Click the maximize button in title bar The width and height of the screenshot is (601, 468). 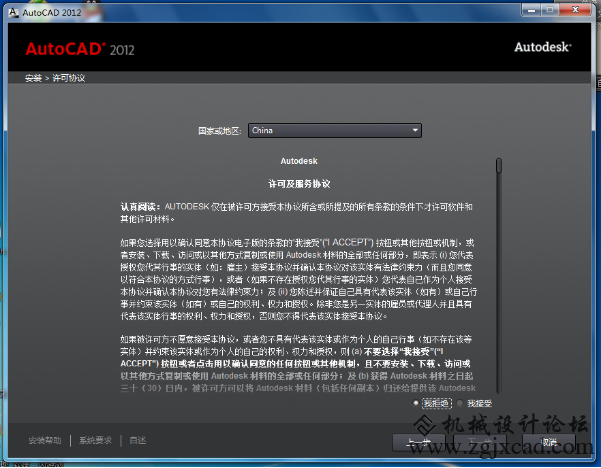coord(550,10)
